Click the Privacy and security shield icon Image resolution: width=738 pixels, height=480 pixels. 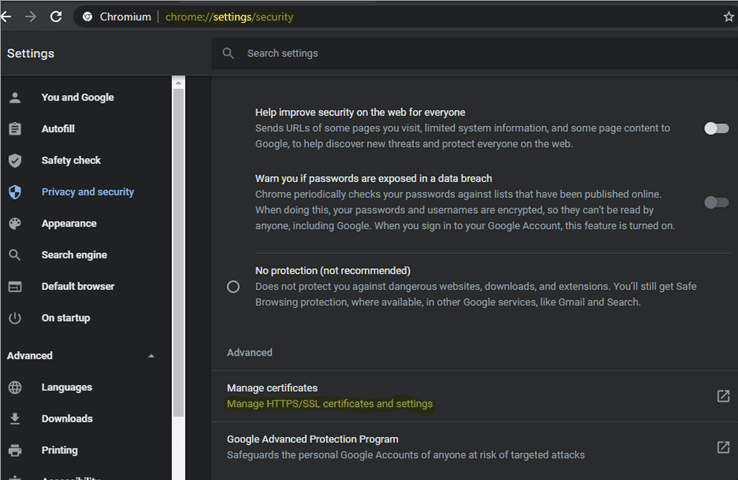click(15, 192)
